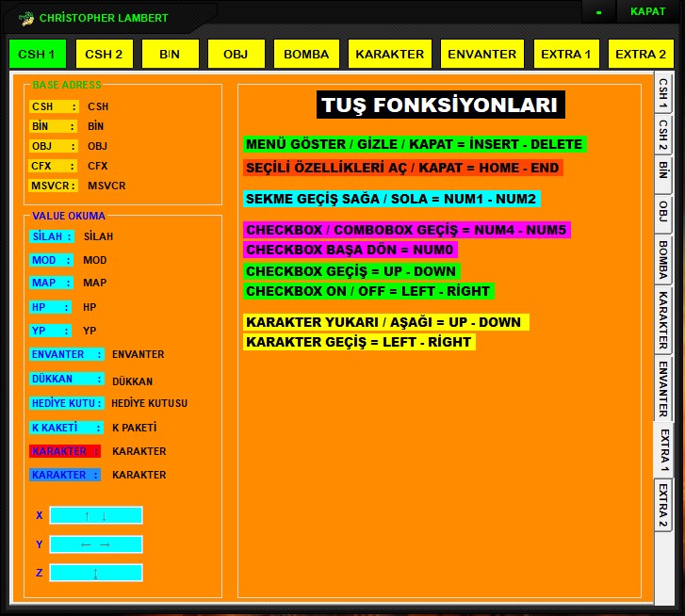Image resolution: width=685 pixels, height=616 pixels.
Task: Open the CSH 2 top tab
Action: click(x=104, y=54)
